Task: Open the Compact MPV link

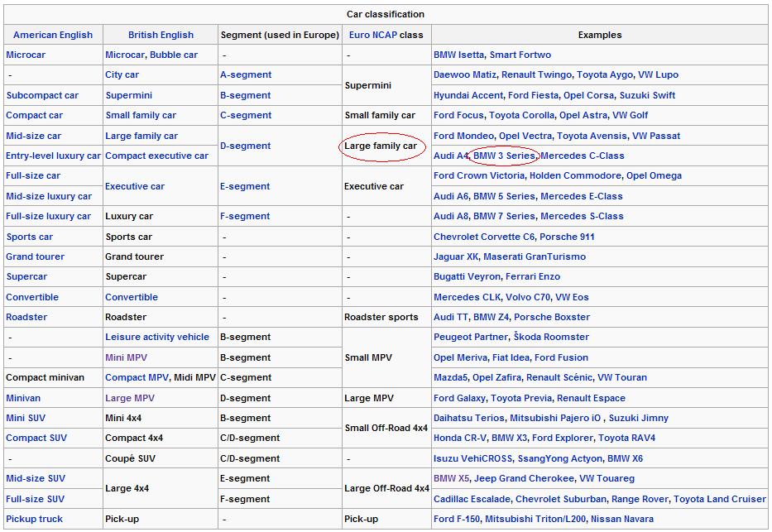Action: (x=137, y=377)
